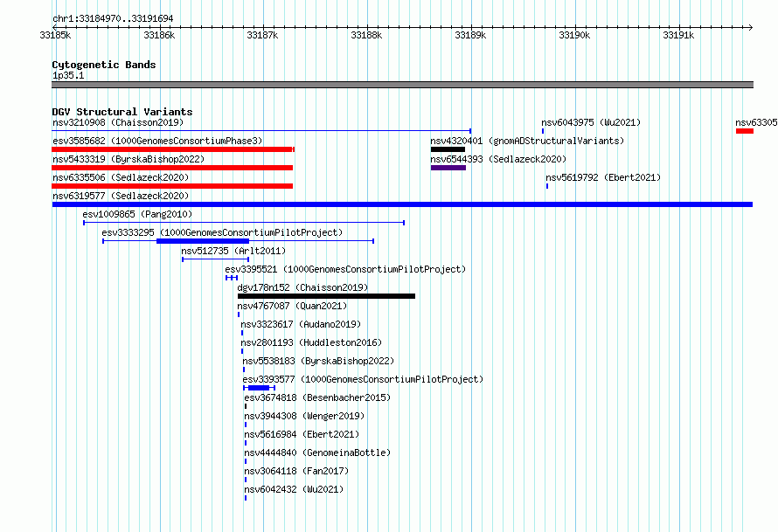Image resolution: width=778 pixels, height=532 pixels.
Task: Open nsv6043975 (Wu2021) label
Action: point(591,122)
